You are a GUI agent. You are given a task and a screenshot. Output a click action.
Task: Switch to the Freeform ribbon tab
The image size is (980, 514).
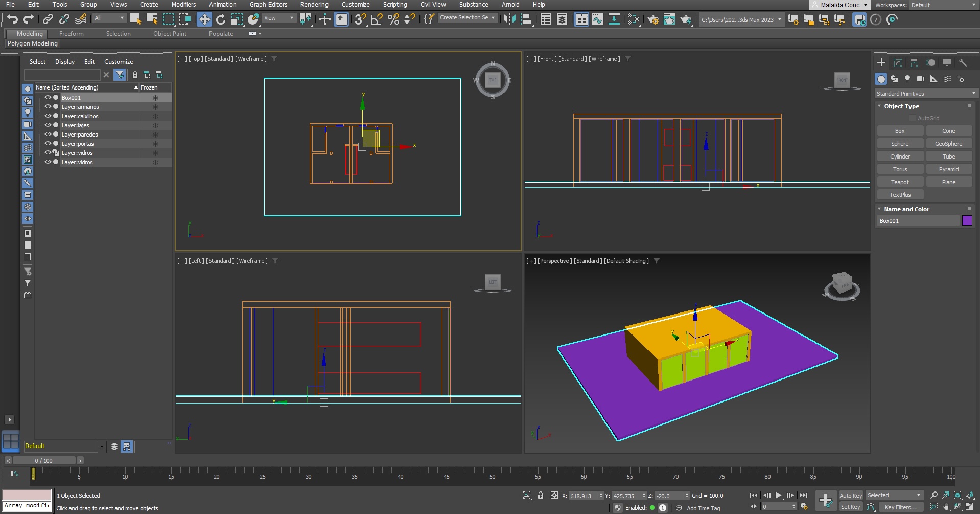(x=71, y=34)
